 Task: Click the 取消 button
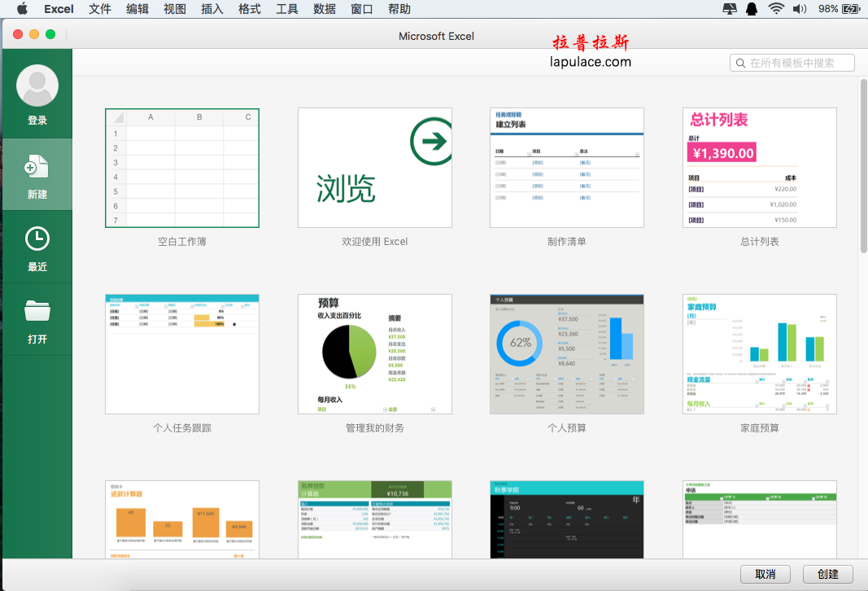[x=765, y=575]
